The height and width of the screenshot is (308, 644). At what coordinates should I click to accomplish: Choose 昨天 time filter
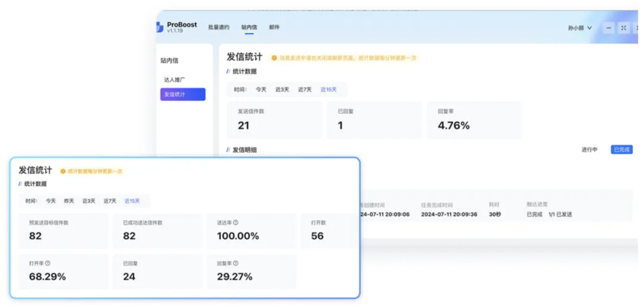(x=69, y=201)
